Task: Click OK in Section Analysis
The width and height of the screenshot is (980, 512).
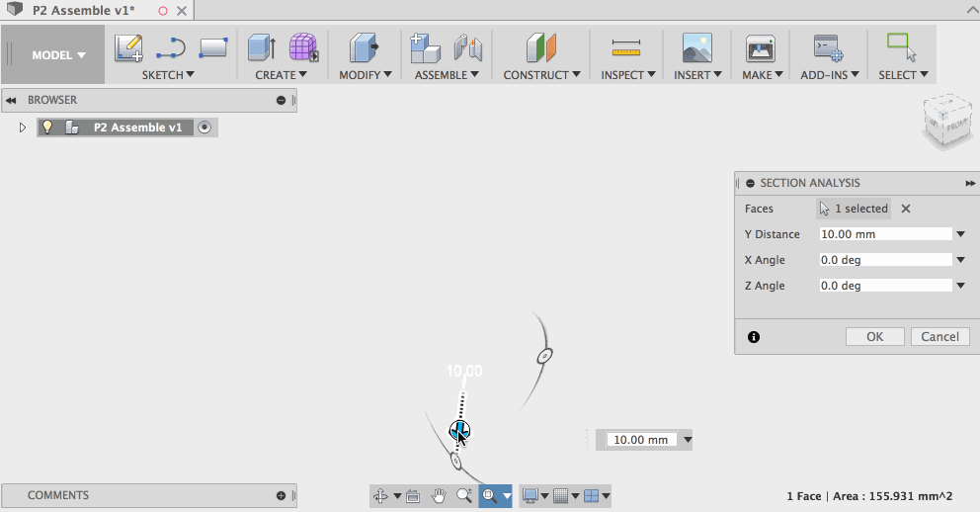Action: point(875,336)
